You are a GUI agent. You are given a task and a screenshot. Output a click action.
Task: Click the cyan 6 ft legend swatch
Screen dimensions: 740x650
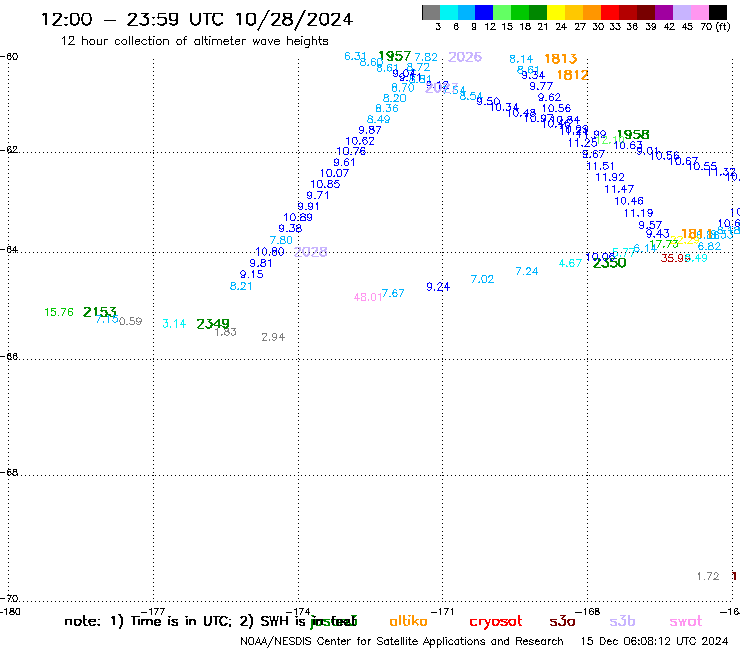pos(449,12)
